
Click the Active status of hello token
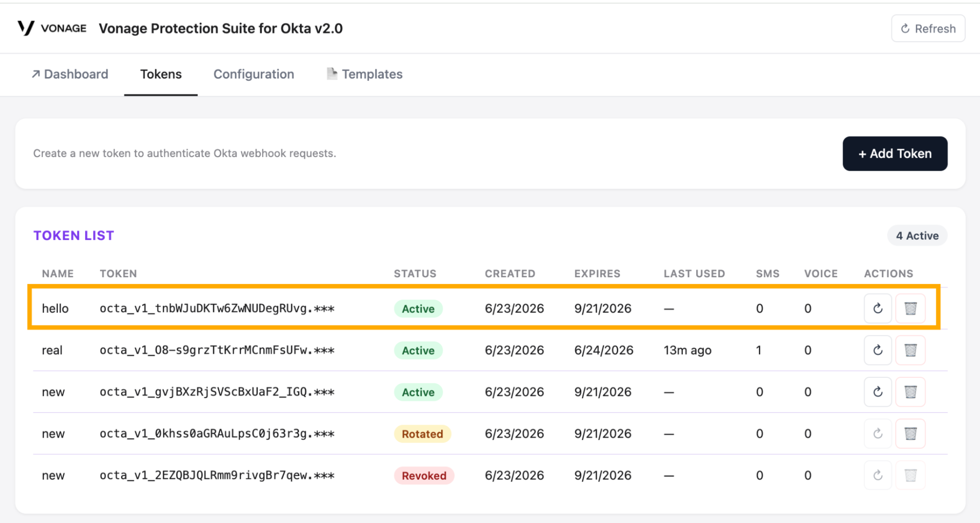tap(418, 309)
